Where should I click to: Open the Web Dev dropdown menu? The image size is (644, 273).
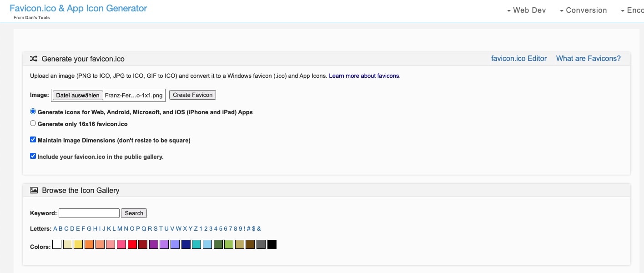click(x=526, y=10)
